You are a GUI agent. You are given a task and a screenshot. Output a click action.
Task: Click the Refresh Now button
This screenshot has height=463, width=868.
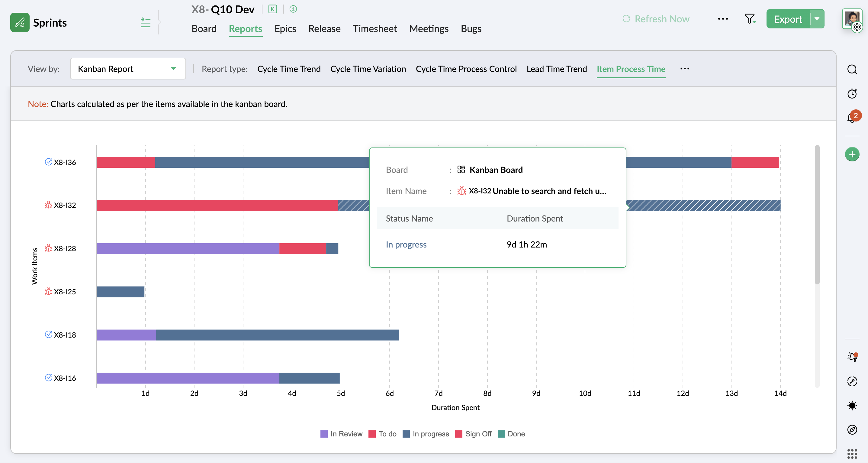pos(656,19)
